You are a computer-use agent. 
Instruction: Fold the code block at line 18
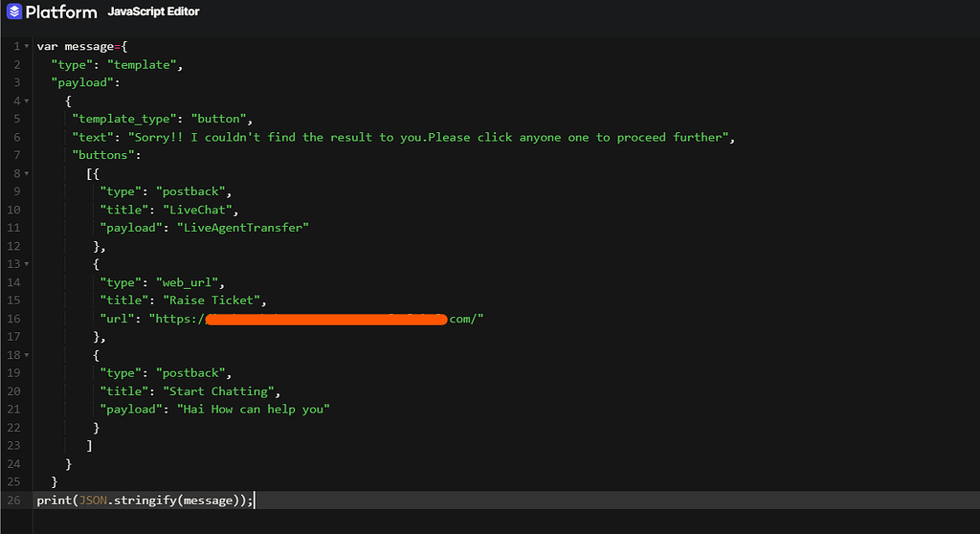(x=26, y=354)
